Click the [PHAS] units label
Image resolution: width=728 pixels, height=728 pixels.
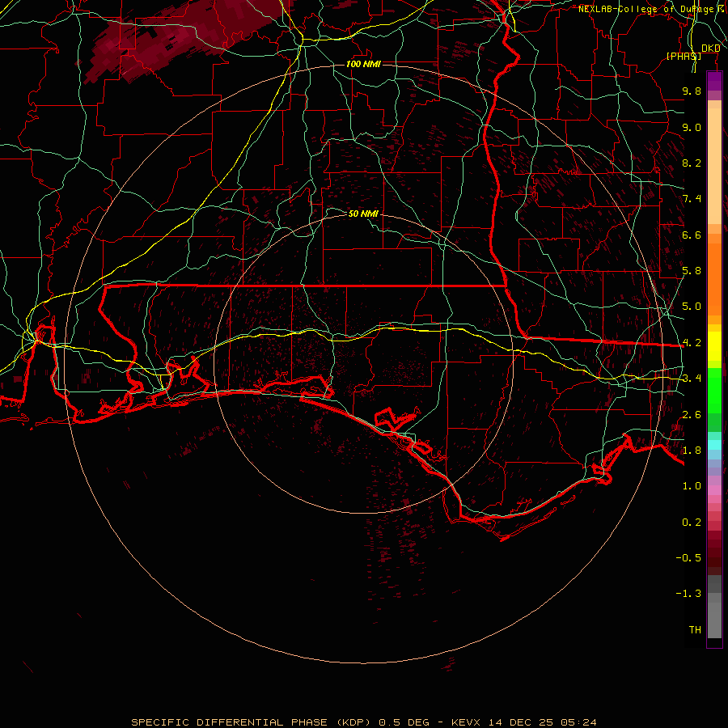tap(684, 56)
